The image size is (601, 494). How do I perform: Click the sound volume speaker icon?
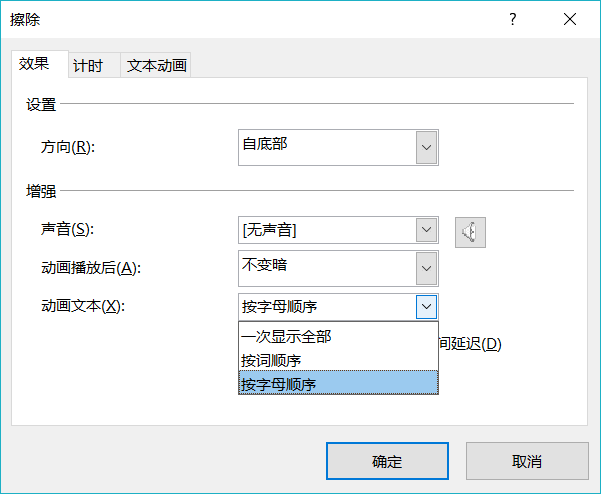tap(471, 232)
